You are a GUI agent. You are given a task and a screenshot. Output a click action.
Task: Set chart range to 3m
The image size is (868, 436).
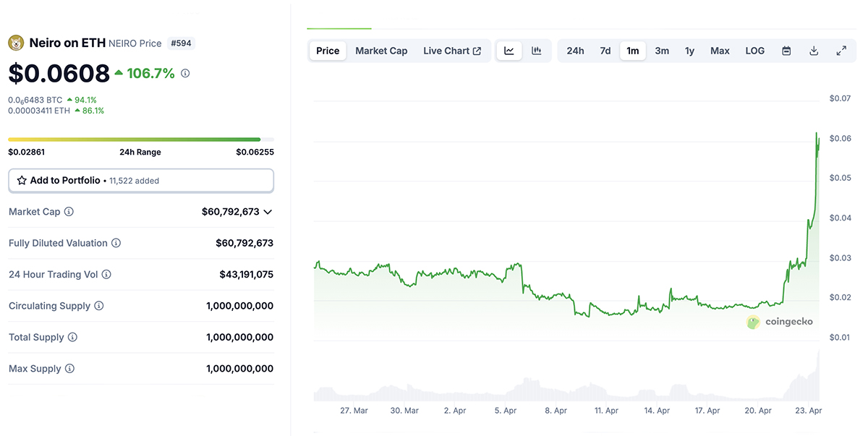(662, 51)
